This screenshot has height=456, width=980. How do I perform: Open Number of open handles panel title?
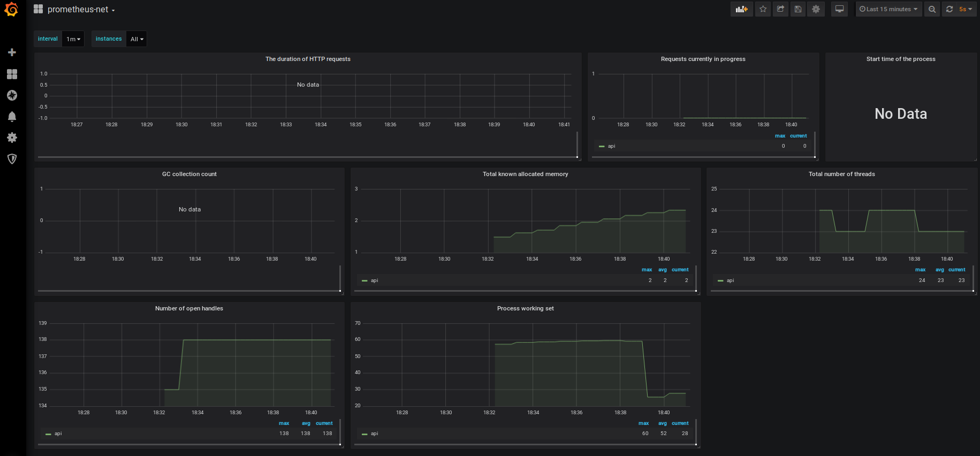[189, 308]
